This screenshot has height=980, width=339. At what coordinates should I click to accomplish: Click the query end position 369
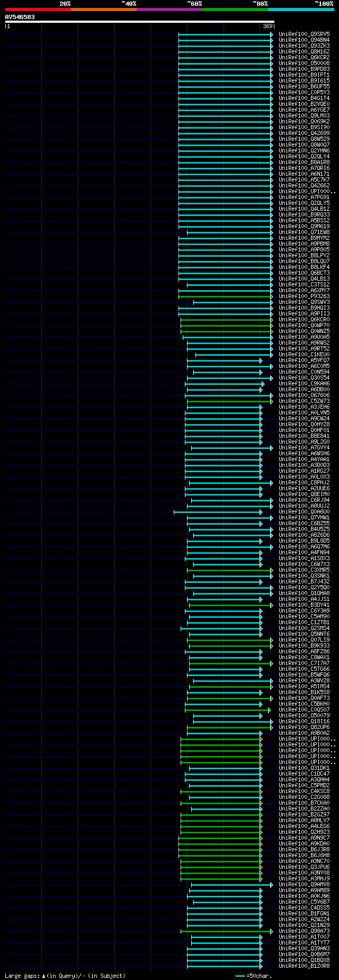point(267,26)
